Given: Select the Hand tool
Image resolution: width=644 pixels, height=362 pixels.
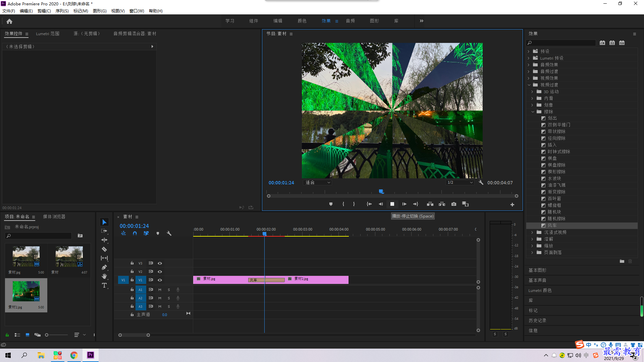Looking at the screenshot, I should (104, 276).
